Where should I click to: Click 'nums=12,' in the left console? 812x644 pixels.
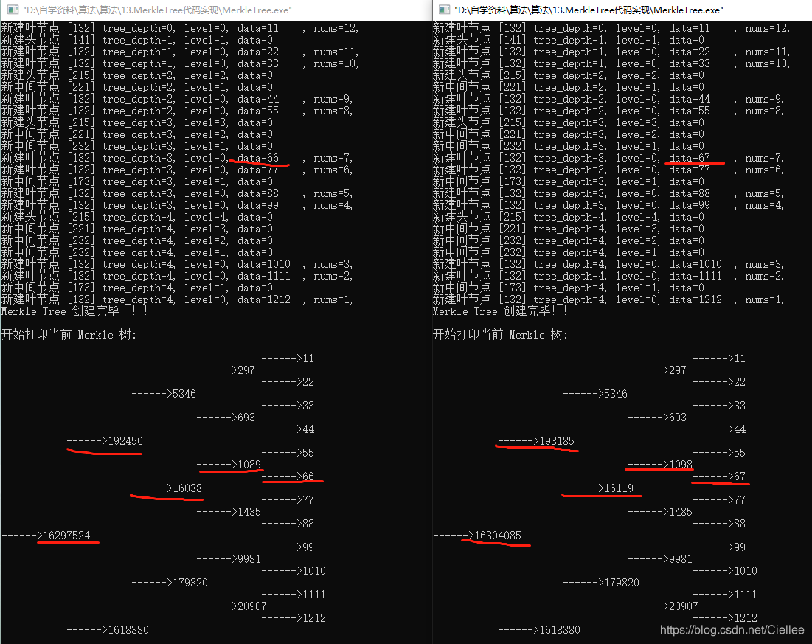tap(336, 28)
